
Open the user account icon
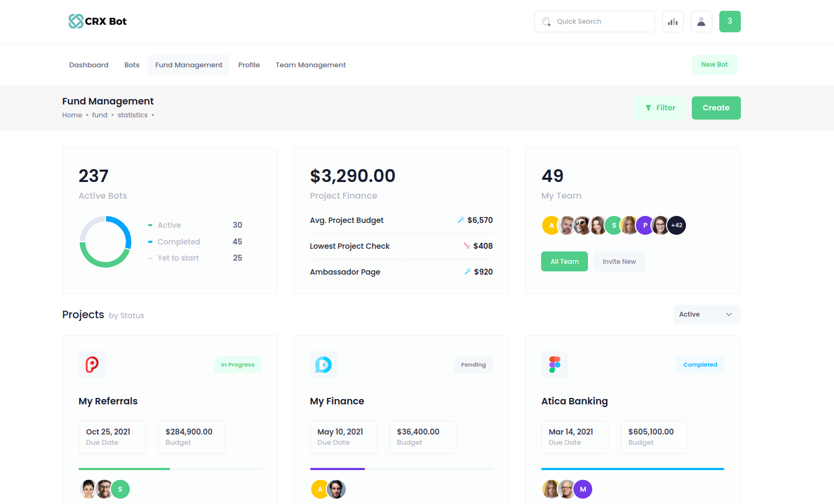coord(701,22)
